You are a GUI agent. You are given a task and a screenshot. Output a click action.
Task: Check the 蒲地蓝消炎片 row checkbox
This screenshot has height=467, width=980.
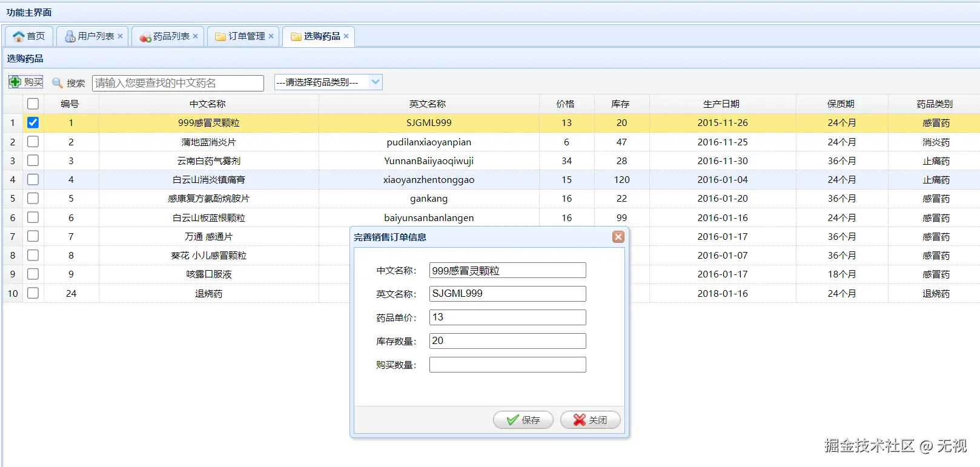click(x=33, y=141)
